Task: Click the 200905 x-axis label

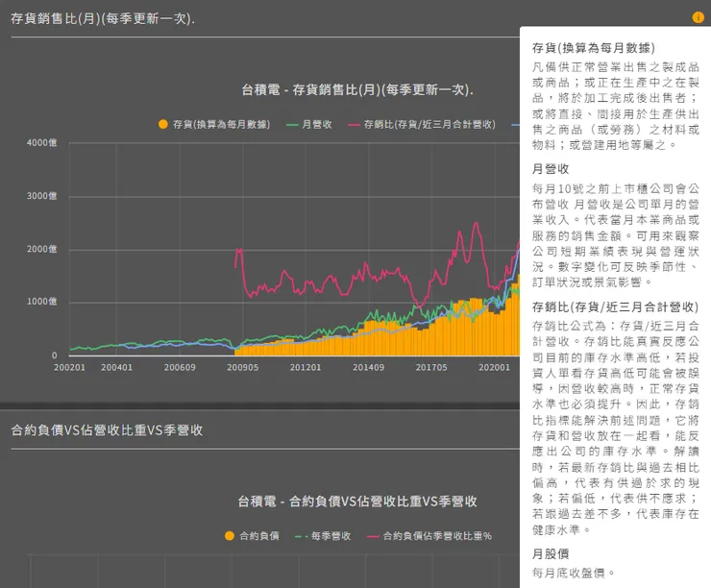Action: [x=242, y=367]
